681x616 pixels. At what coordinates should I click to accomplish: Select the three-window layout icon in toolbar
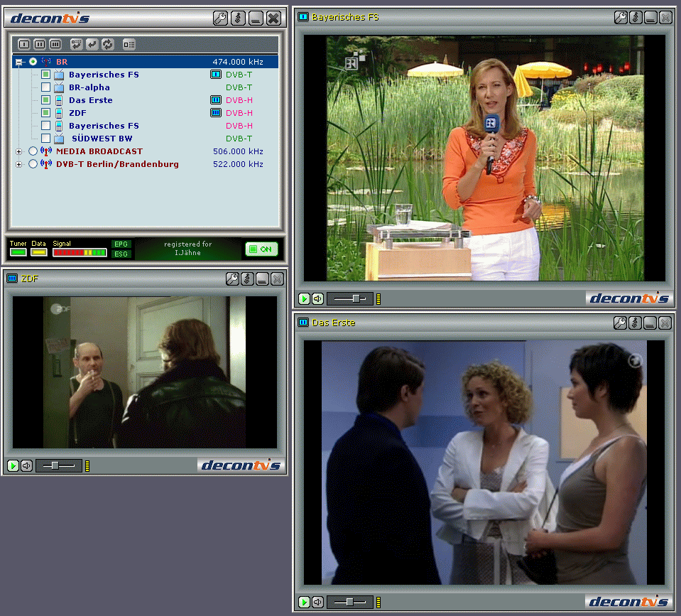point(55,44)
